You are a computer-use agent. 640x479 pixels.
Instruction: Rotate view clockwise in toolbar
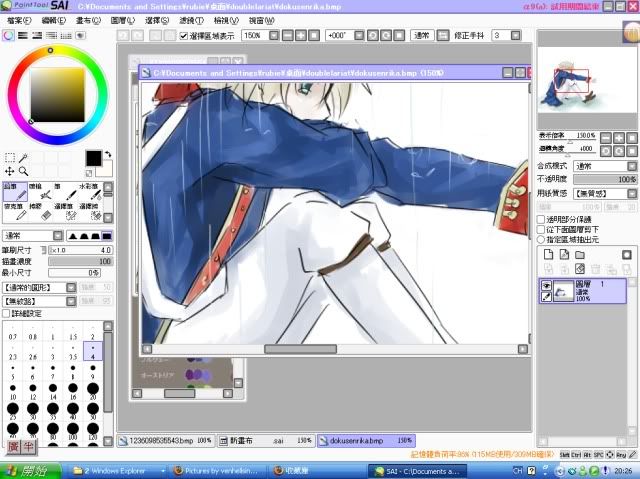386,35
